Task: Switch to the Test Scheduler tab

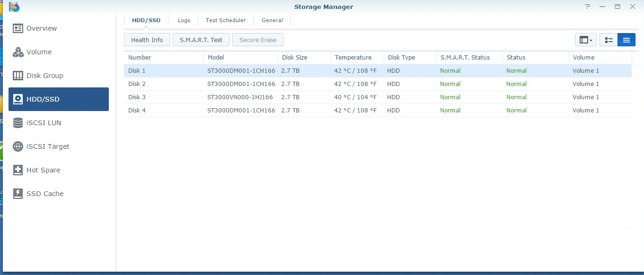Action: tap(226, 20)
